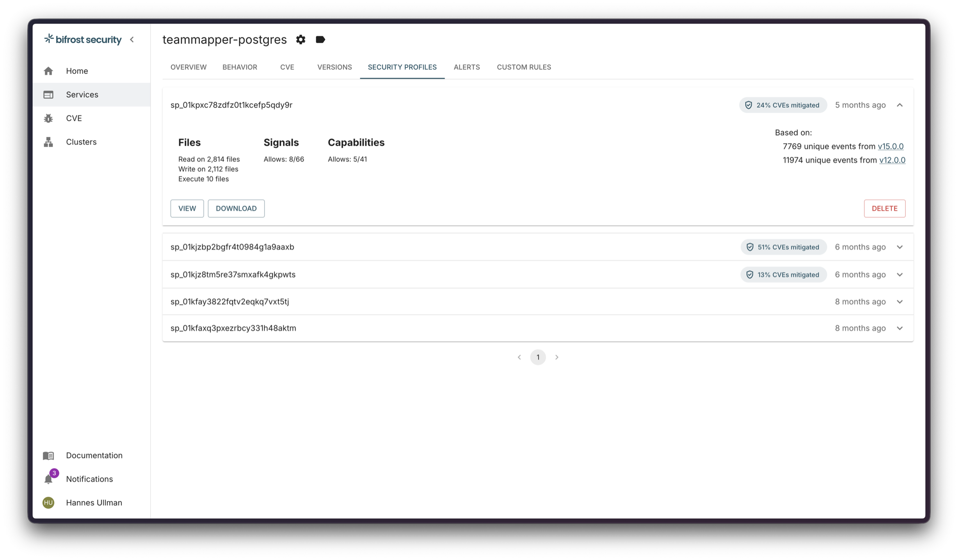Click the bifrost security logo
The image size is (958, 560).
click(x=82, y=39)
